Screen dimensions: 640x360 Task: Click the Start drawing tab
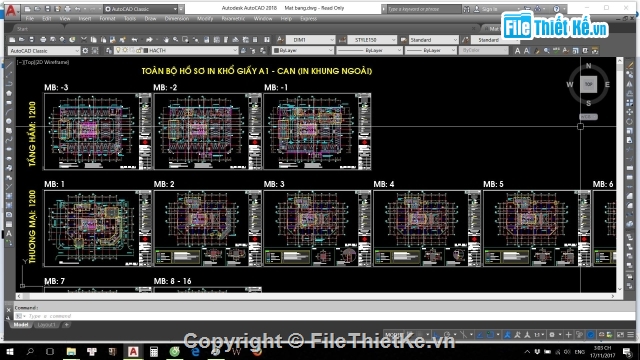point(22,29)
